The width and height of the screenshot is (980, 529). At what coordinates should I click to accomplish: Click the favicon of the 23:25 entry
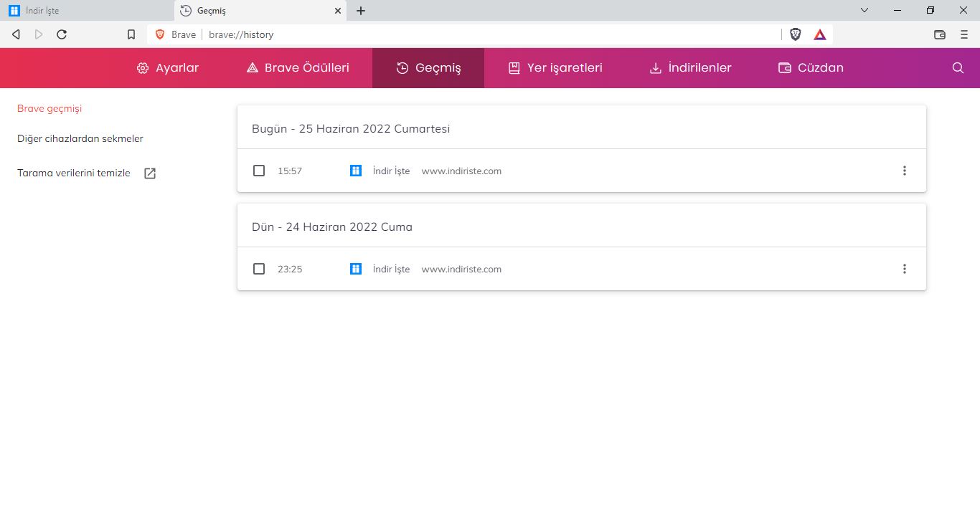click(356, 269)
